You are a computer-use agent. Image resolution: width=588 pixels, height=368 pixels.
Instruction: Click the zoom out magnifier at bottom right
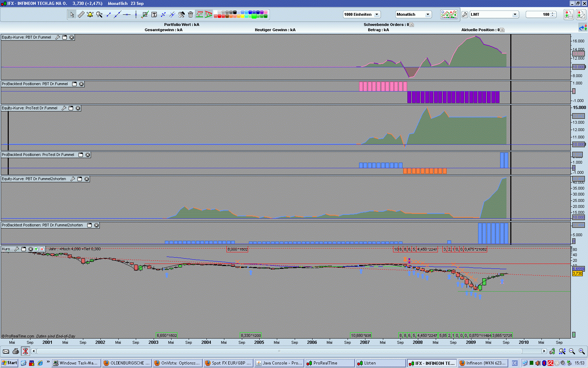572,351
